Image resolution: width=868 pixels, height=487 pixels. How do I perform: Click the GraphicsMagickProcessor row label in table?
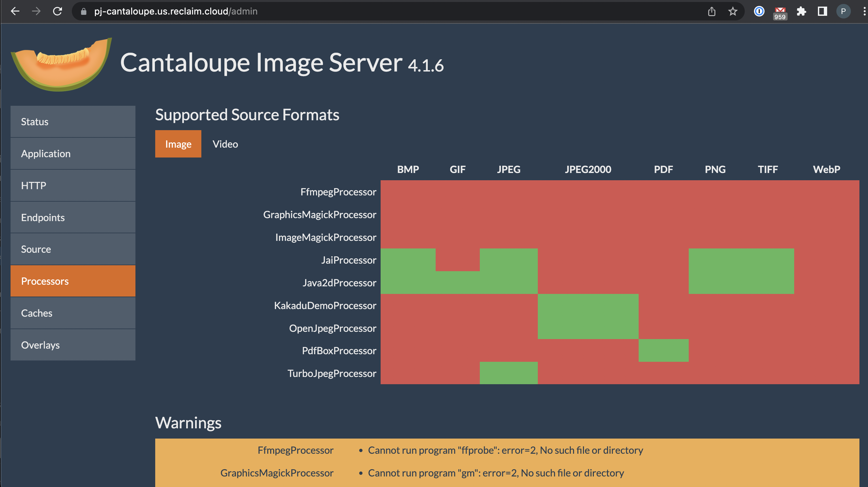click(x=319, y=215)
